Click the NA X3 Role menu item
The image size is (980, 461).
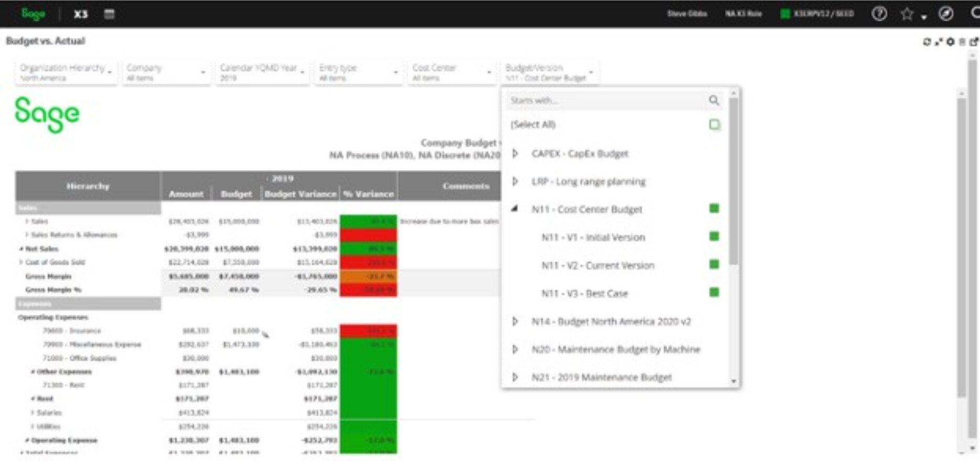pyautogui.click(x=743, y=14)
